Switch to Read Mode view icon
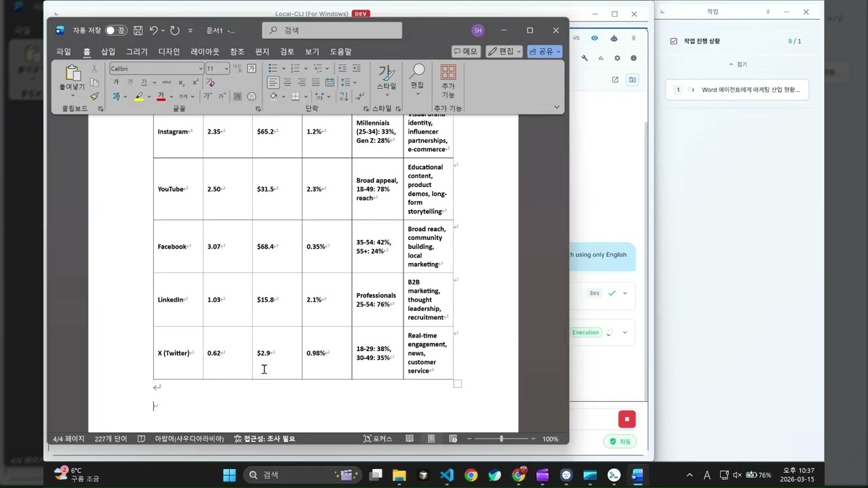 click(410, 439)
